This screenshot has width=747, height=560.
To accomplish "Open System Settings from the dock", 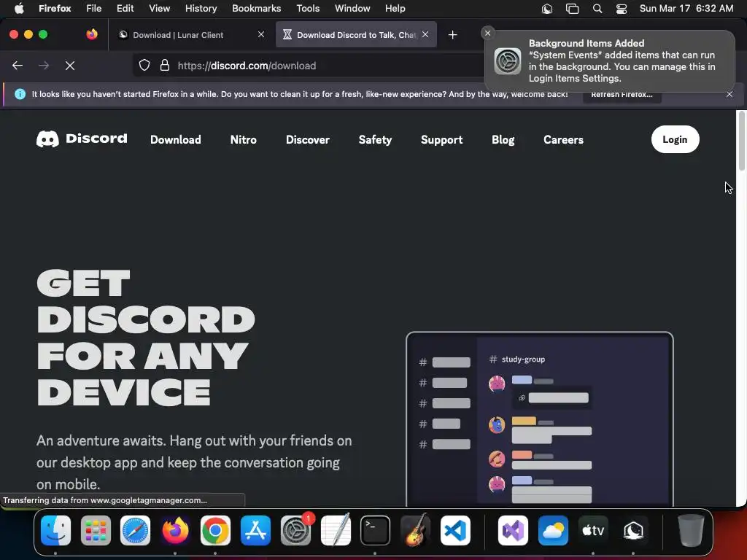I will click(295, 531).
